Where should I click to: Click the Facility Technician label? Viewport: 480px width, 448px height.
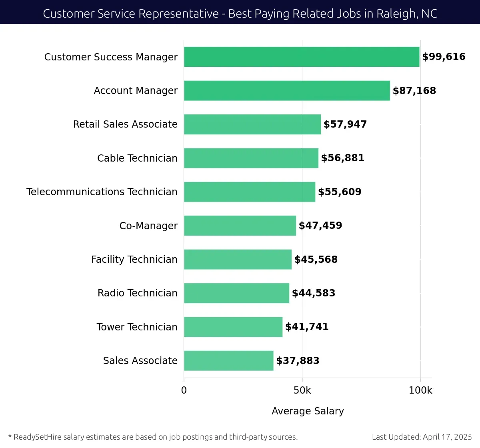(x=134, y=260)
